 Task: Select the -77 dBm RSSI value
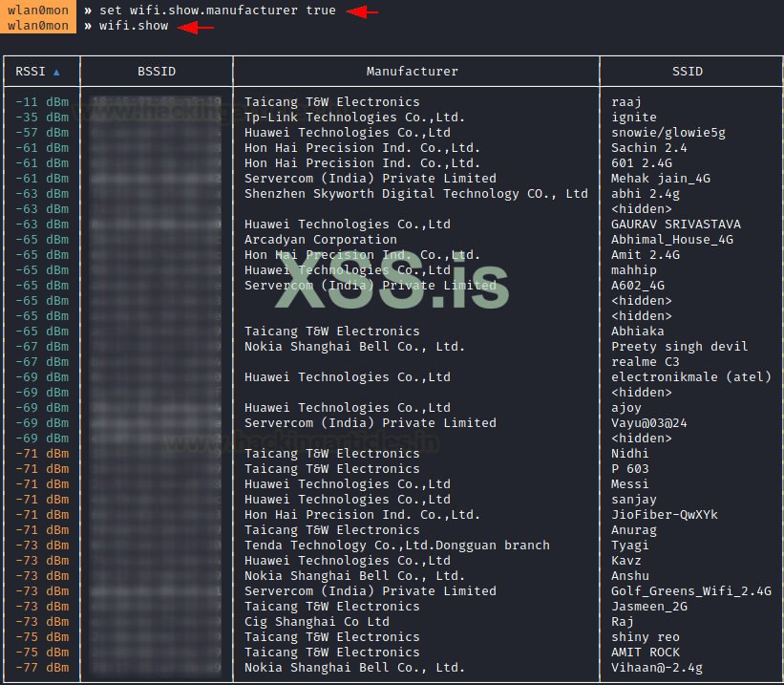click(x=42, y=668)
